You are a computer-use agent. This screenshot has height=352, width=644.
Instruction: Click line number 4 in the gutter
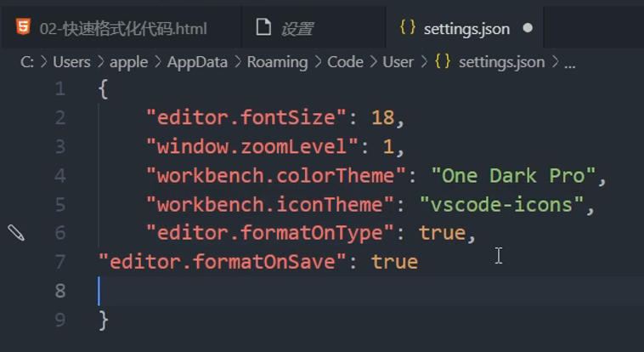(60, 176)
